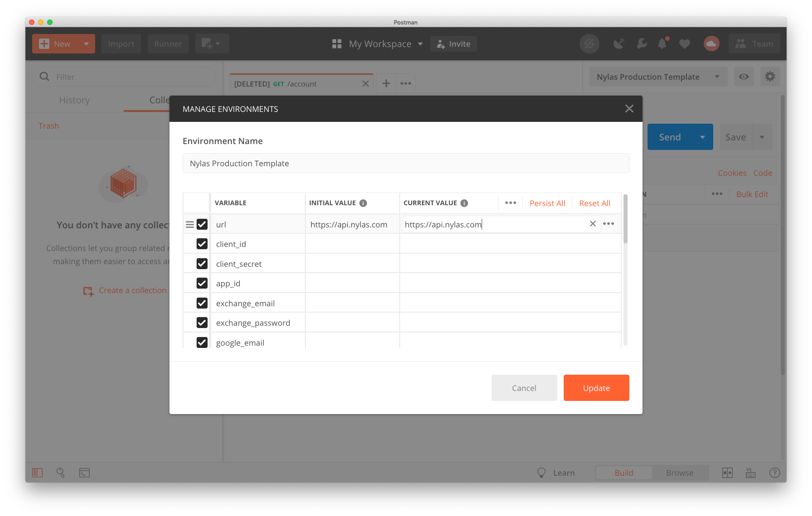Open the capture requests satellite icon
The image size is (812, 516).
click(x=619, y=44)
